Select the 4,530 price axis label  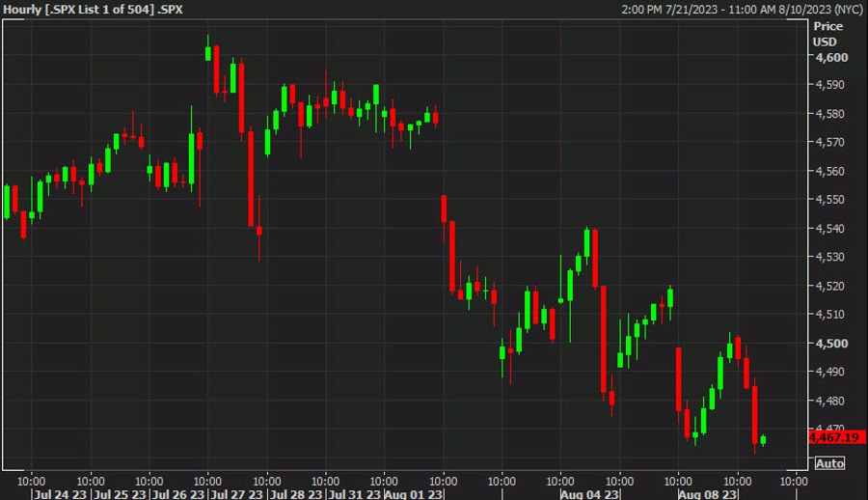tap(829, 257)
